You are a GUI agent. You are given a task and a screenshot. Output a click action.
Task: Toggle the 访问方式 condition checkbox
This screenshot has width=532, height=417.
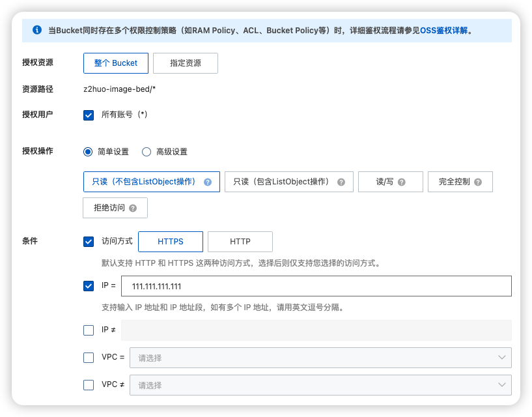[x=89, y=242]
